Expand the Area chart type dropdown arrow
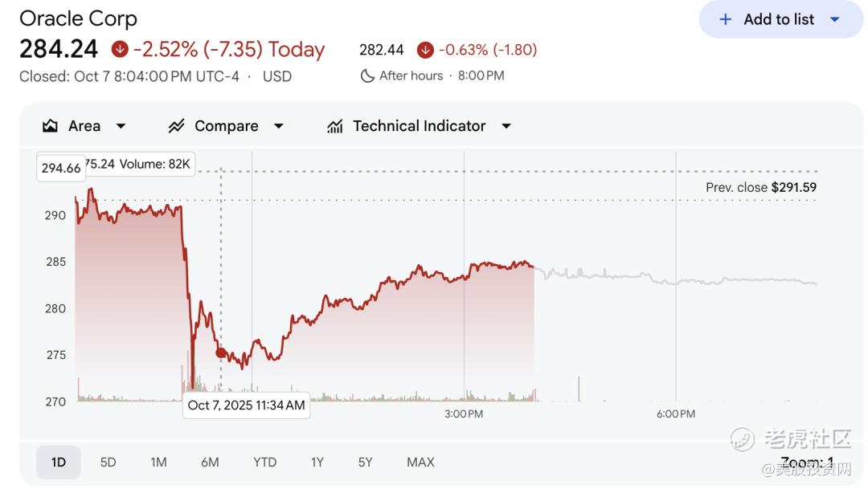 click(x=121, y=126)
